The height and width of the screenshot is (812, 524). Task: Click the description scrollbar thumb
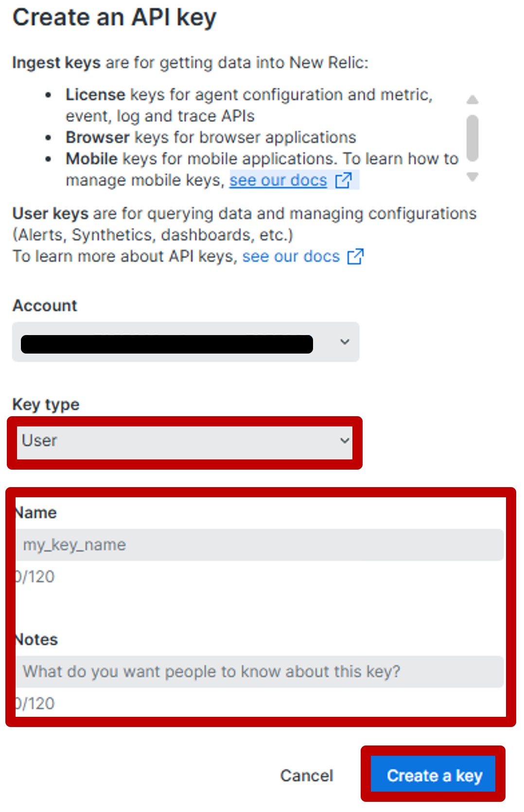pos(472,138)
